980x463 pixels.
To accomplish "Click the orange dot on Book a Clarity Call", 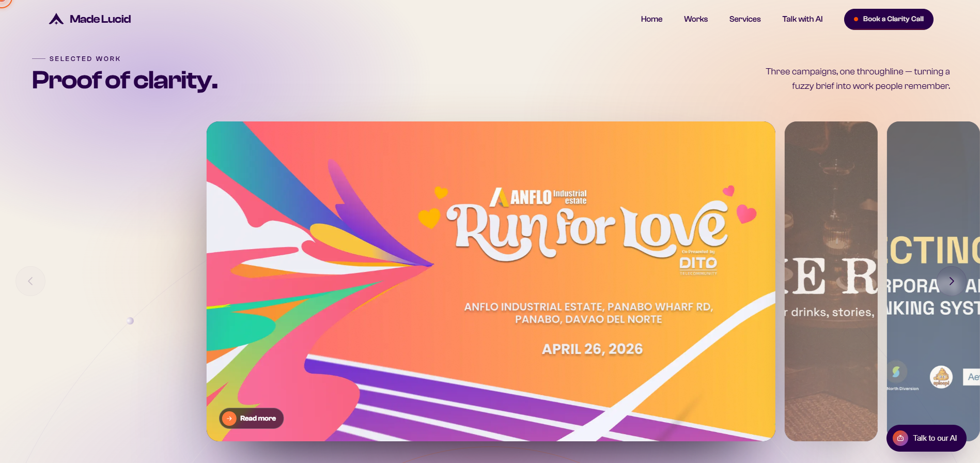I will [856, 19].
